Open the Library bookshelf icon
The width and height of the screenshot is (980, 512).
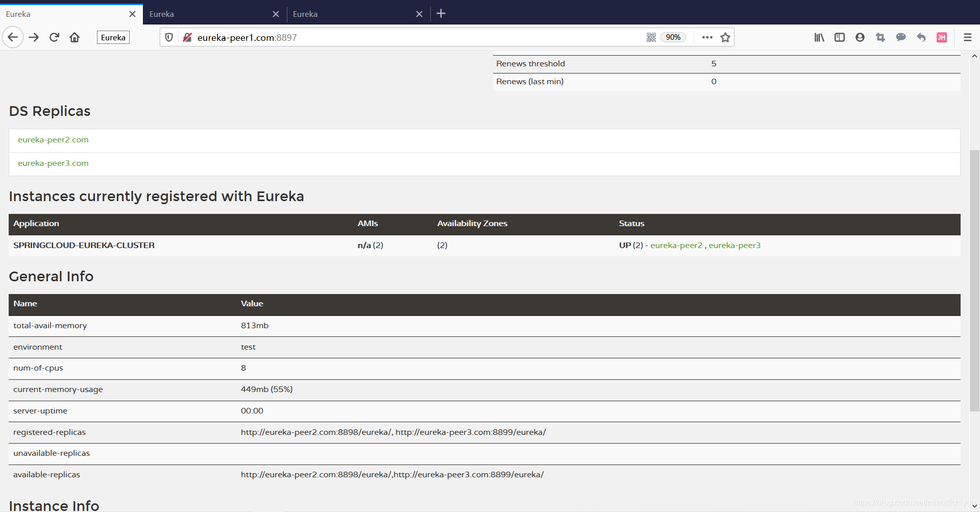click(819, 37)
